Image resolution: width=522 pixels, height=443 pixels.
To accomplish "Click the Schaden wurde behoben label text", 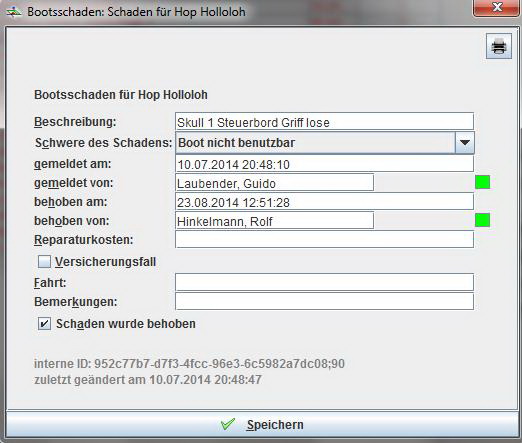I will [126, 324].
